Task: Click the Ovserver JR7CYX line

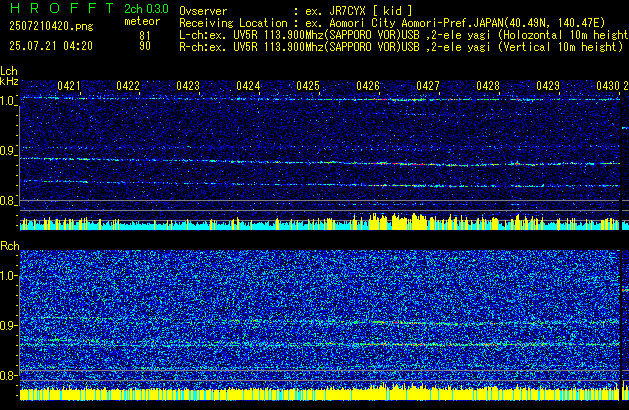Action: [x=296, y=11]
